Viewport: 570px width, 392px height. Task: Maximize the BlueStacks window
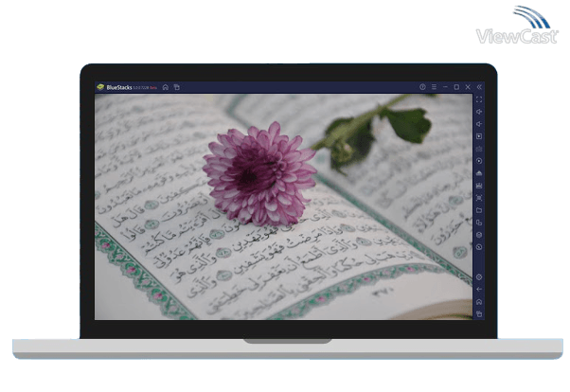point(456,87)
